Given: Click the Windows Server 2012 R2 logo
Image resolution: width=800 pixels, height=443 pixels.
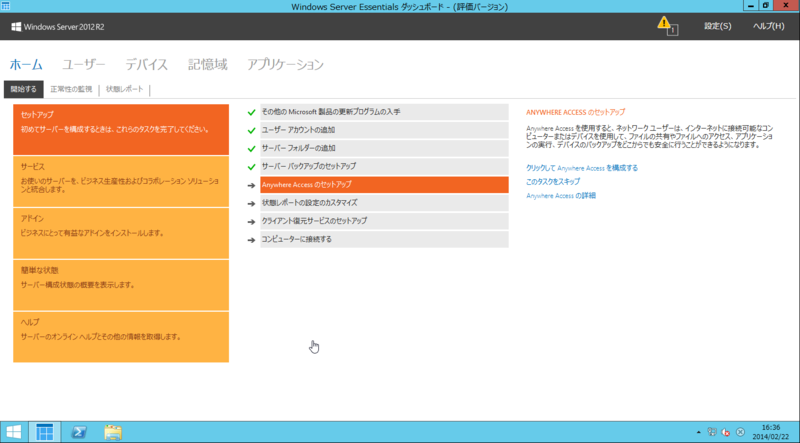Looking at the screenshot, I should click(x=58, y=27).
